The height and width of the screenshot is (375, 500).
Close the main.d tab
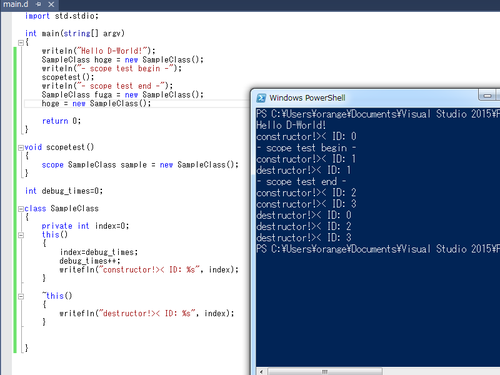[x=51, y=4]
